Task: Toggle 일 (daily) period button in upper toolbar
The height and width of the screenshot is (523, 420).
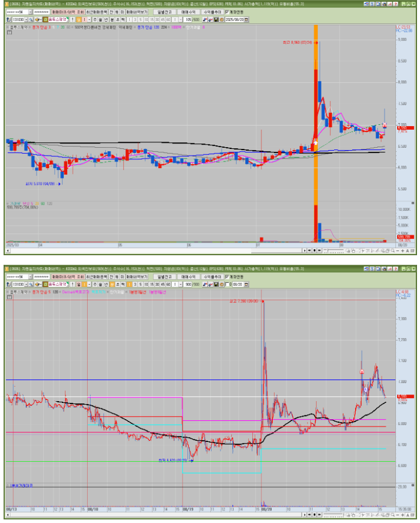Action: [x=79, y=19]
